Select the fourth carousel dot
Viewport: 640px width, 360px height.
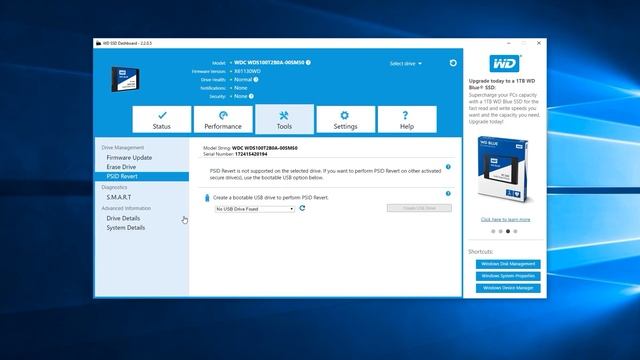(515, 231)
